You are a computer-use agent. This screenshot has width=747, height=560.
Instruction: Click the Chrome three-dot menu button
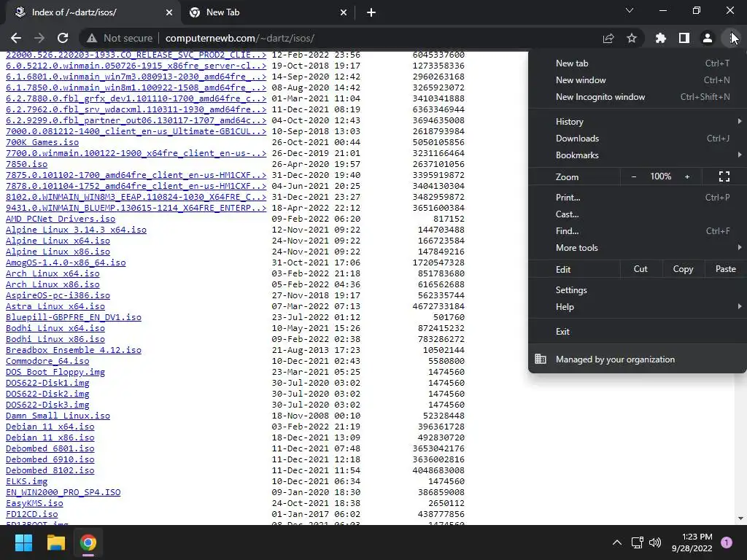tap(731, 38)
